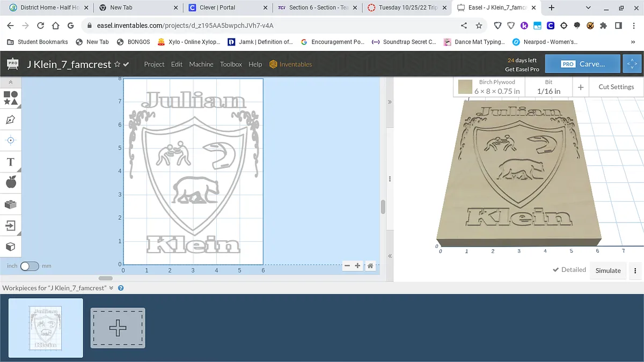Open the Shapes tool in left toolbar
The width and height of the screenshot is (644, 362).
11,98
